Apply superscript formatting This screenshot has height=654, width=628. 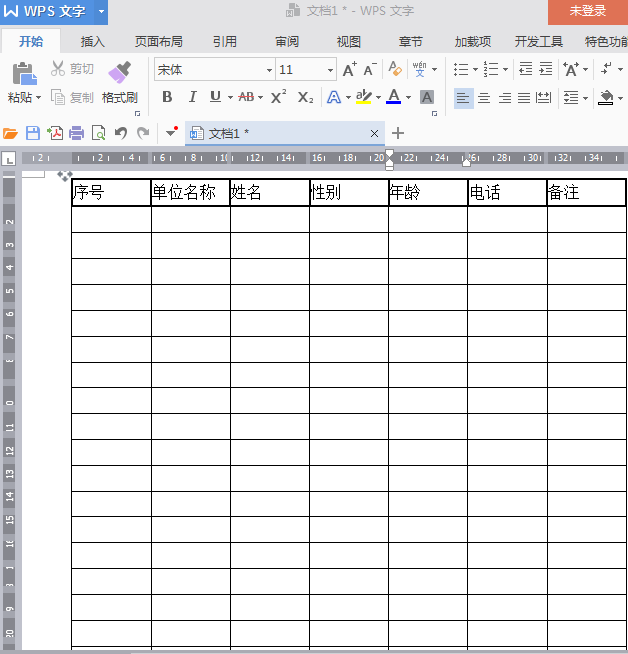pyautogui.click(x=279, y=97)
